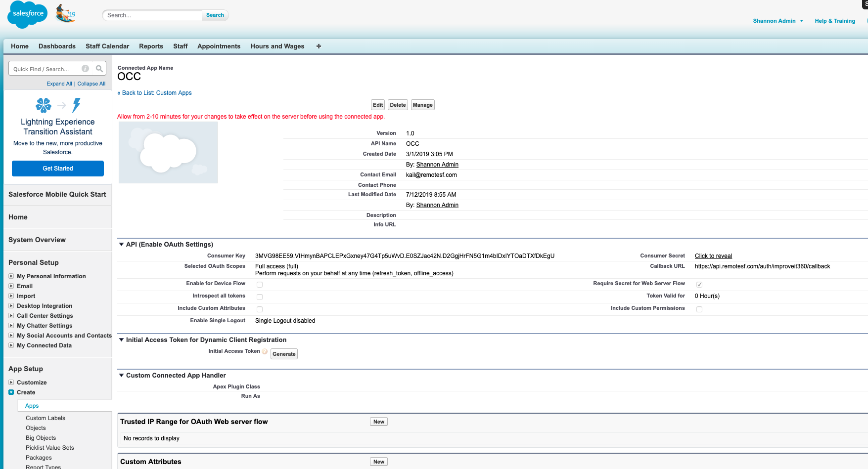Click the connected app cloud logo image
This screenshot has height=469, width=868.
click(168, 152)
